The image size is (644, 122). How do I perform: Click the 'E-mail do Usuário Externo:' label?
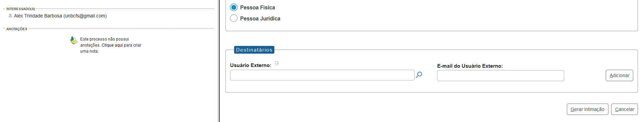pos(470,66)
